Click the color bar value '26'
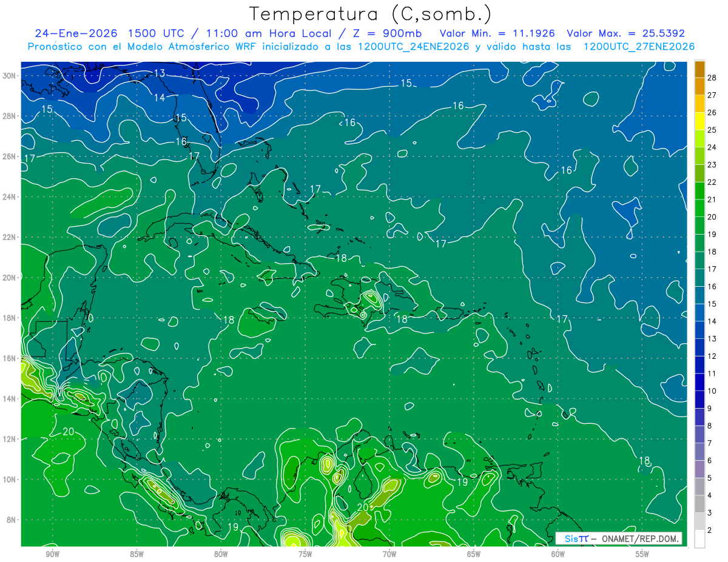 click(712, 113)
